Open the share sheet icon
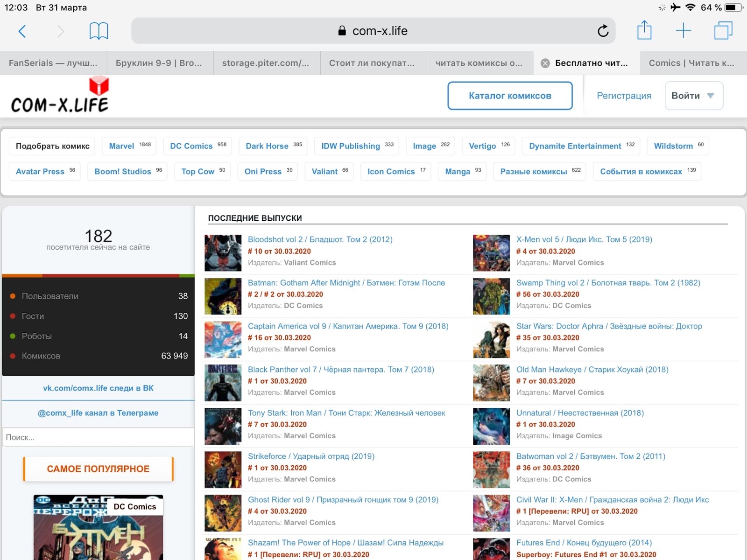The image size is (747, 560). tap(644, 30)
